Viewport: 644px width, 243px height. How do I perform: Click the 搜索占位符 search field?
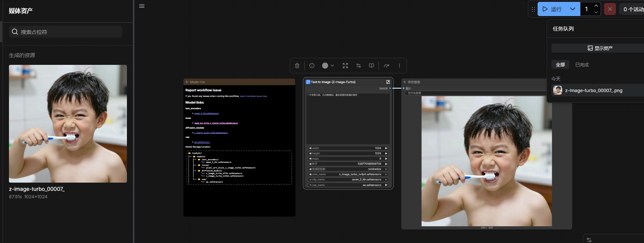66,32
